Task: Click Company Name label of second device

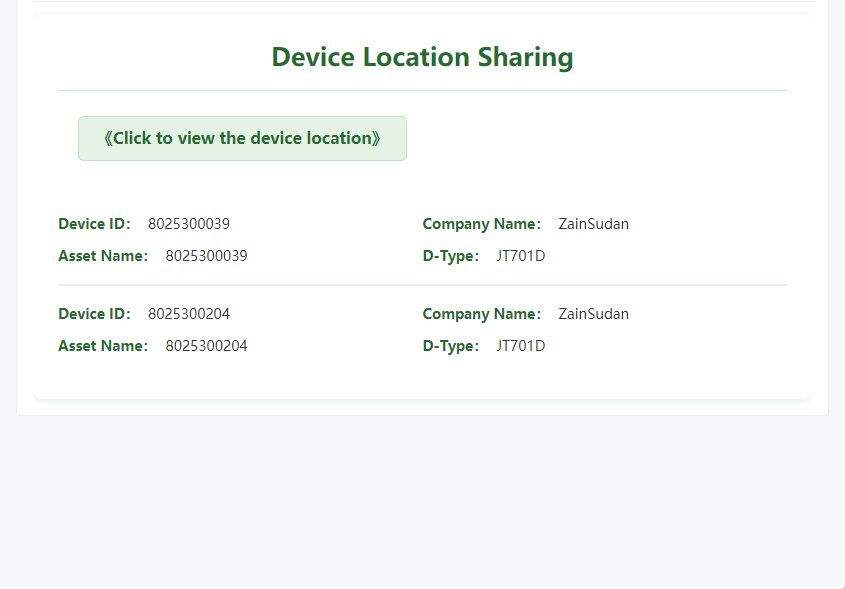Action: tap(481, 314)
